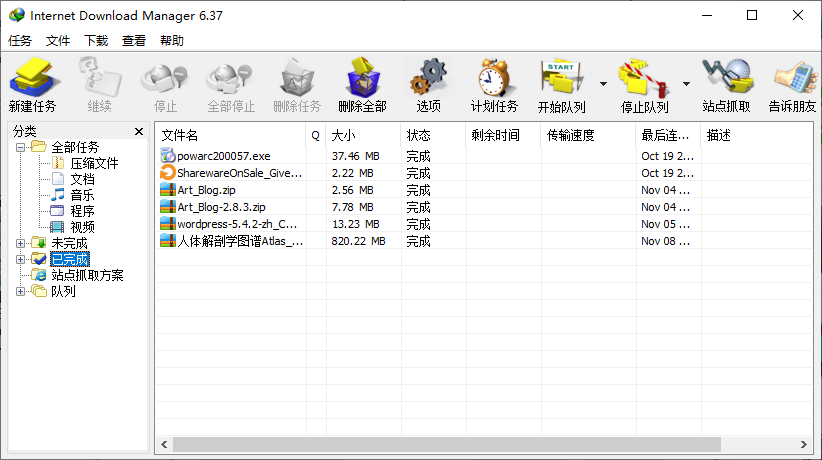Select 站点抓取方案 in the tree
The image size is (822, 460).
(87, 275)
